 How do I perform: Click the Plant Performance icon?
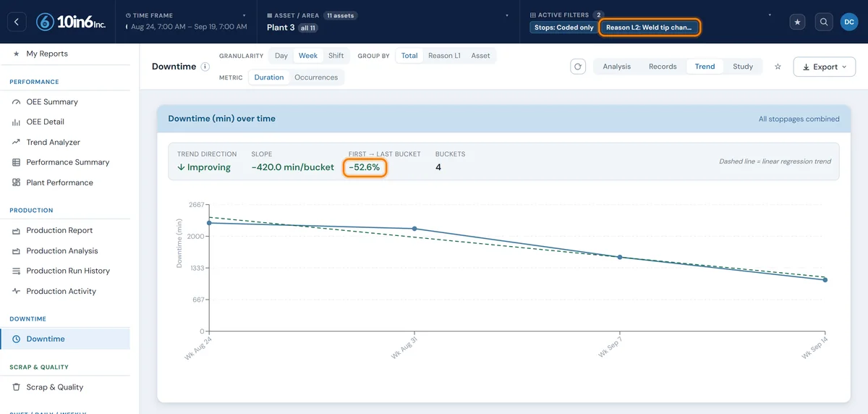[17, 183]
